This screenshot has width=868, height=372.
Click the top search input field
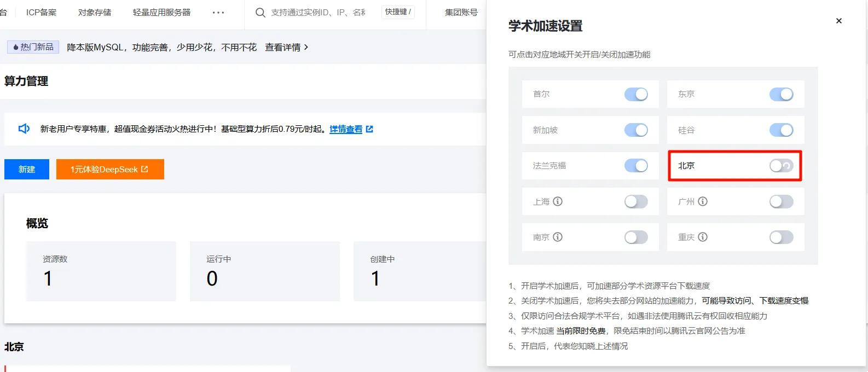[x=318, y=13]
